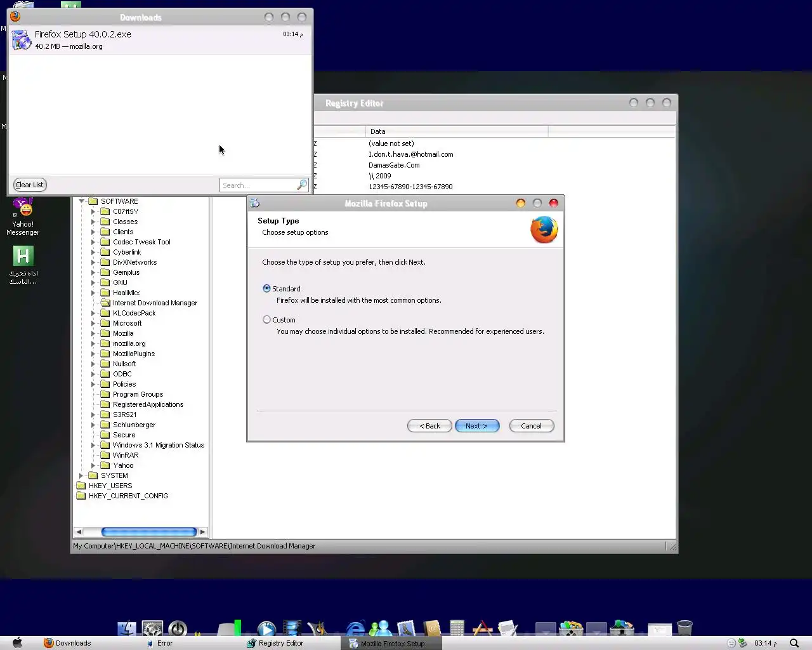Select the Internet Download Manager key
812x650 pixels.
click(x=155, y=303)
